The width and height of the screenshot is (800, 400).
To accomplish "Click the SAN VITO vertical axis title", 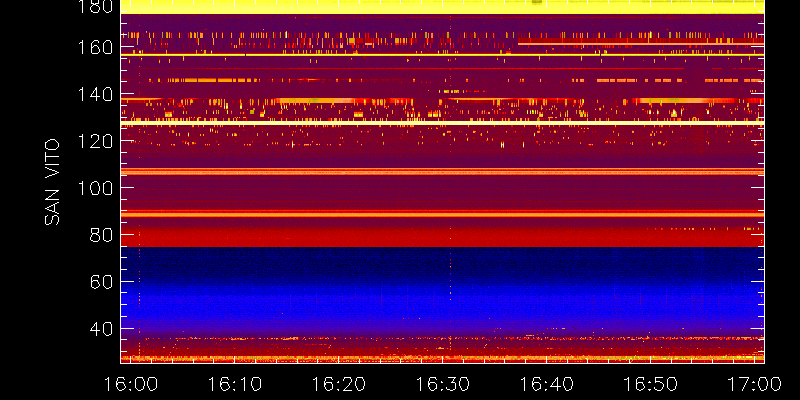I will (52, 182).
